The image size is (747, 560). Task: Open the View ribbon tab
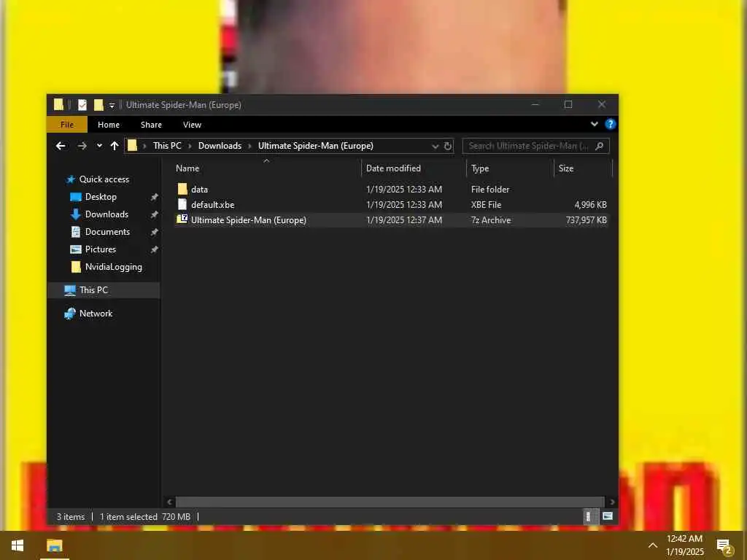point(192,125)
